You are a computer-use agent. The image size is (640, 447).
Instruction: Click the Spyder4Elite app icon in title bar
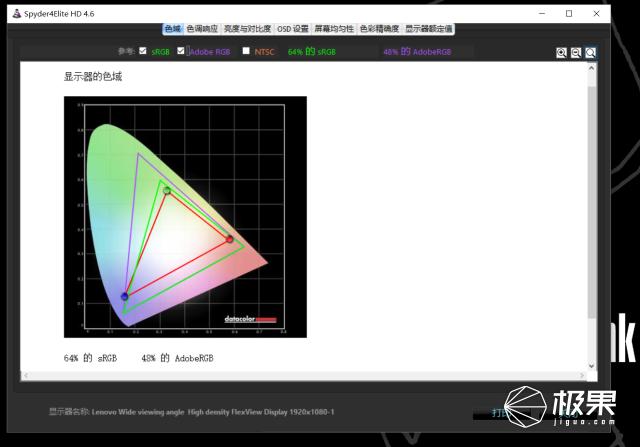(16, 13)
